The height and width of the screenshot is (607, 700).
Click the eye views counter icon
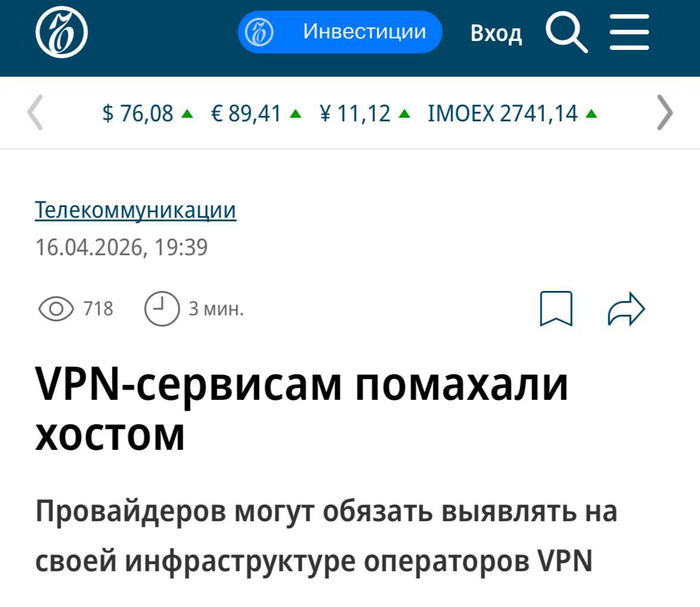click(x=56, y=309)
